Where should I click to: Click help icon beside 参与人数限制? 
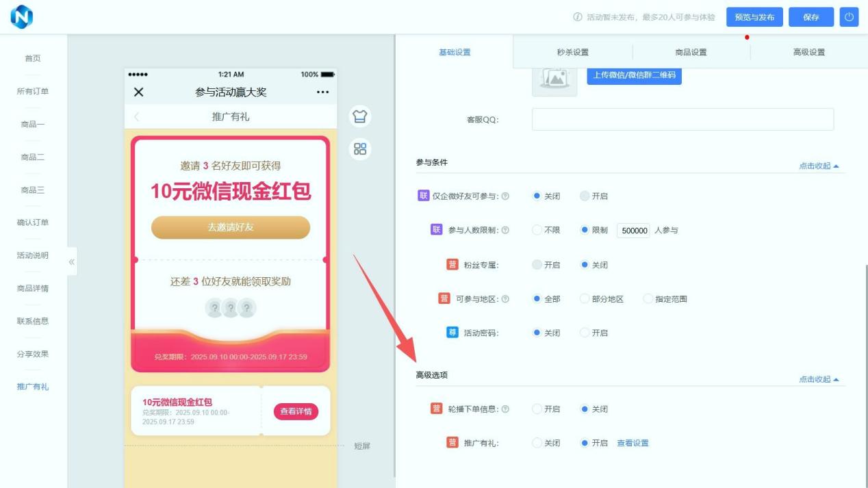pos(505,231)
